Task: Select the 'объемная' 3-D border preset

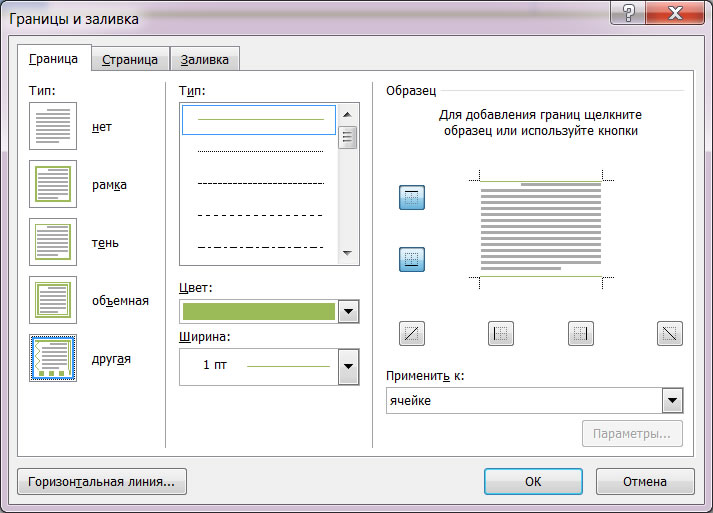Action: 53,300
